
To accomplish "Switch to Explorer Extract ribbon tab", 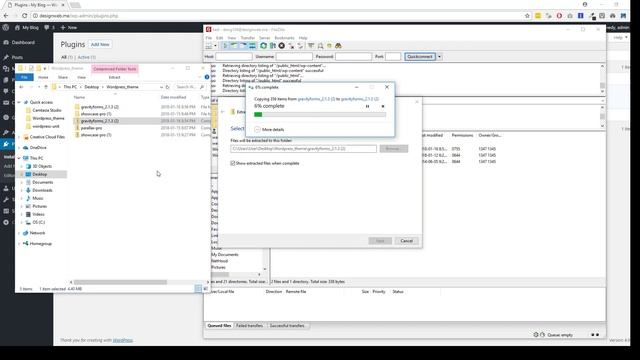I will coord(114,77).
